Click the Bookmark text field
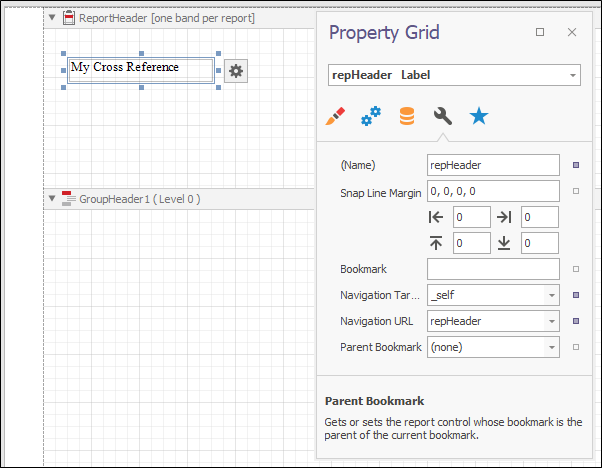The width and height of the screenshot is (602, 468). coord(493,269)
